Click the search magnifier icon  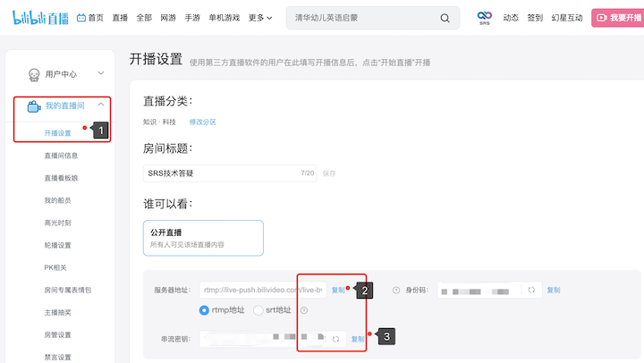pos(445,18)
